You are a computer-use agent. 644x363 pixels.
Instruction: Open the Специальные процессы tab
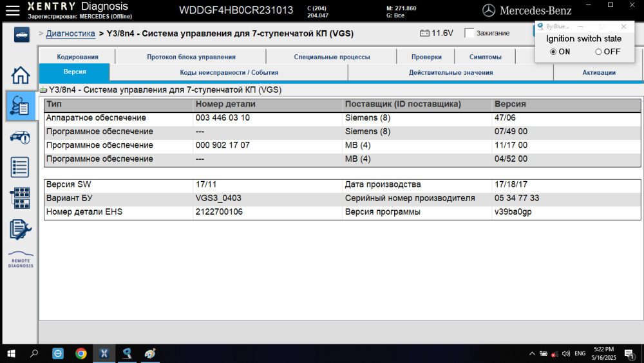click(x=332, y=57)
